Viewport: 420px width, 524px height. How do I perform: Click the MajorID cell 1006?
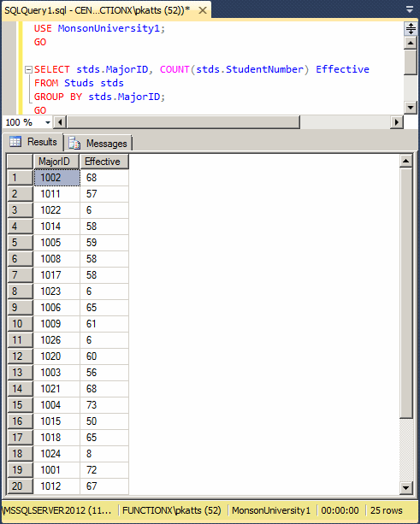(x=56, y=308)
